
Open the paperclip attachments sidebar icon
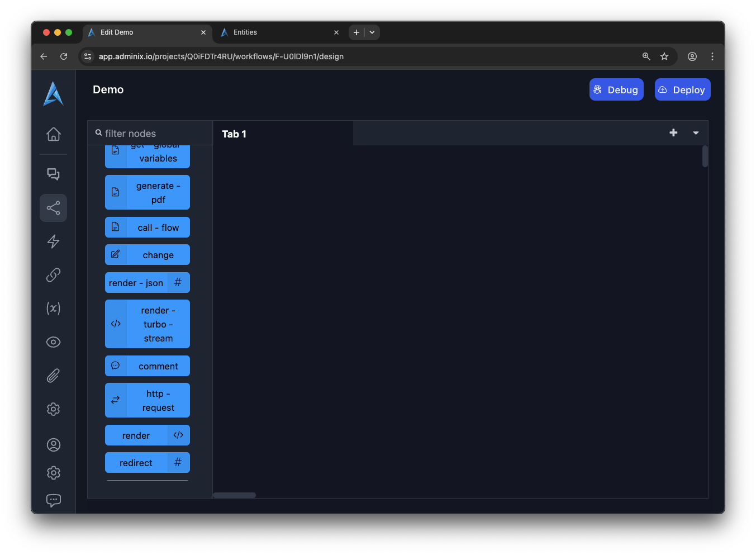[53, 376]
